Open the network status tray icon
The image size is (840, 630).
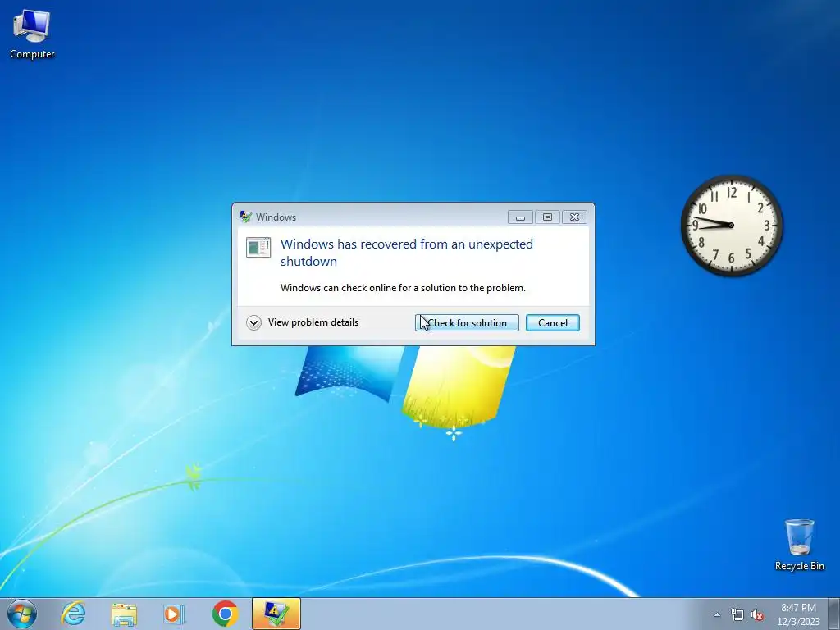click(737, 615)
